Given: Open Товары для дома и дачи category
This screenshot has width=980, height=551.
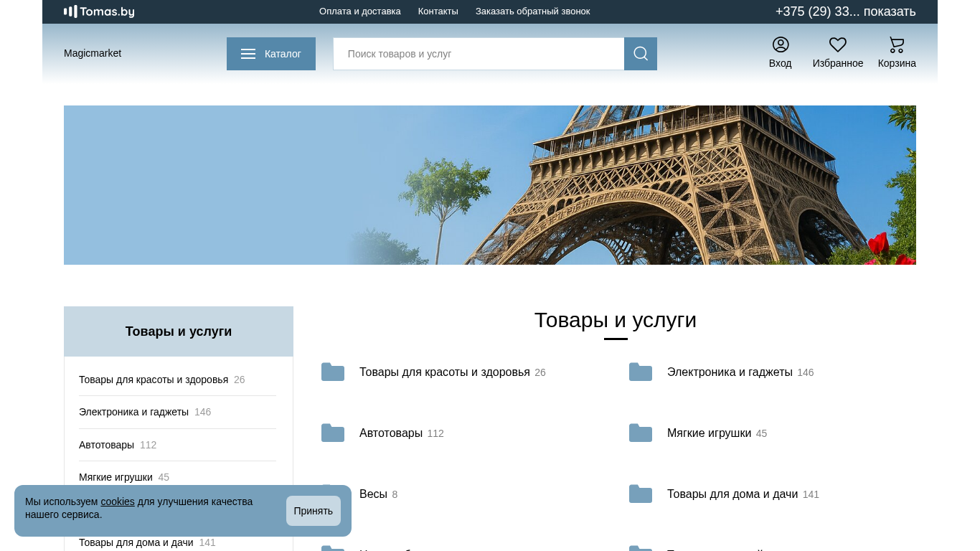Looking at the screenshot, I should click(732, 494).
